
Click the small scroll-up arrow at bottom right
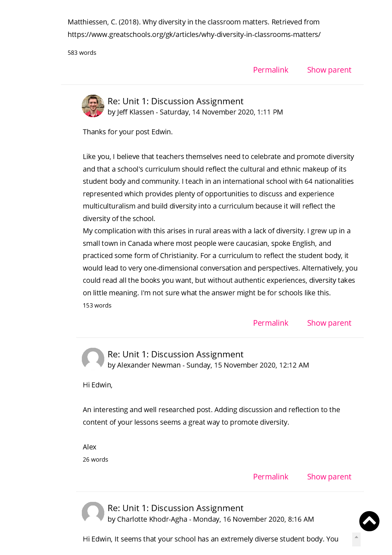(x=356, y=538)
